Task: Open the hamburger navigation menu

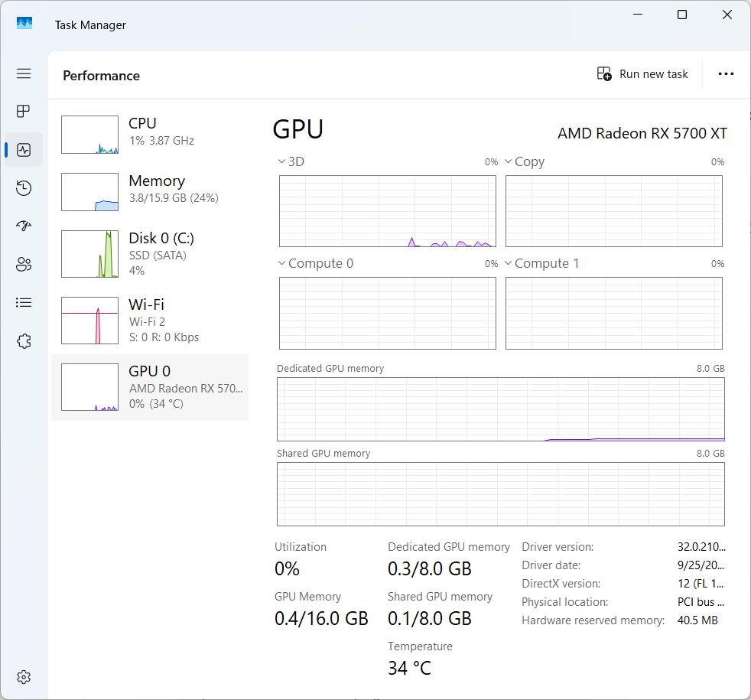Action: tap(24, 73)
